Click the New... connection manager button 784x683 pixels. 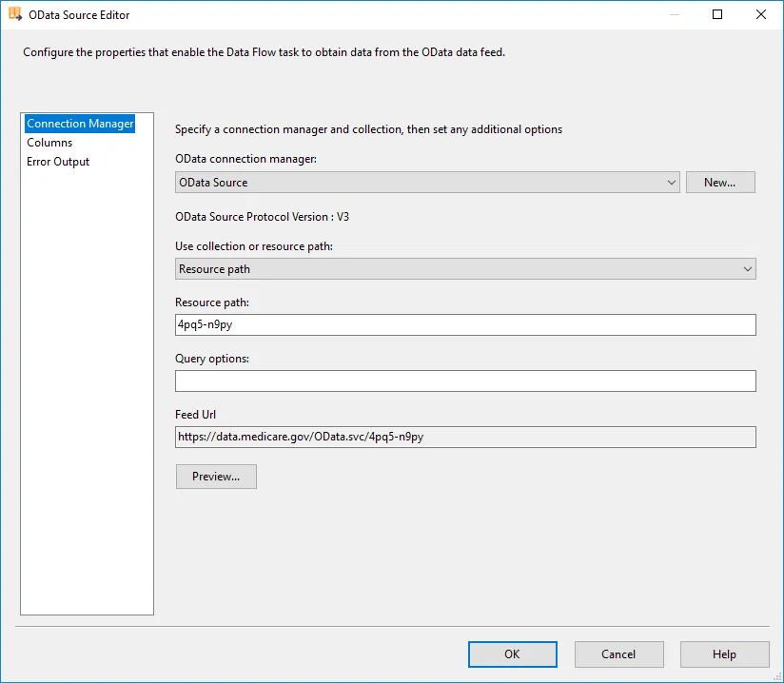719,183
